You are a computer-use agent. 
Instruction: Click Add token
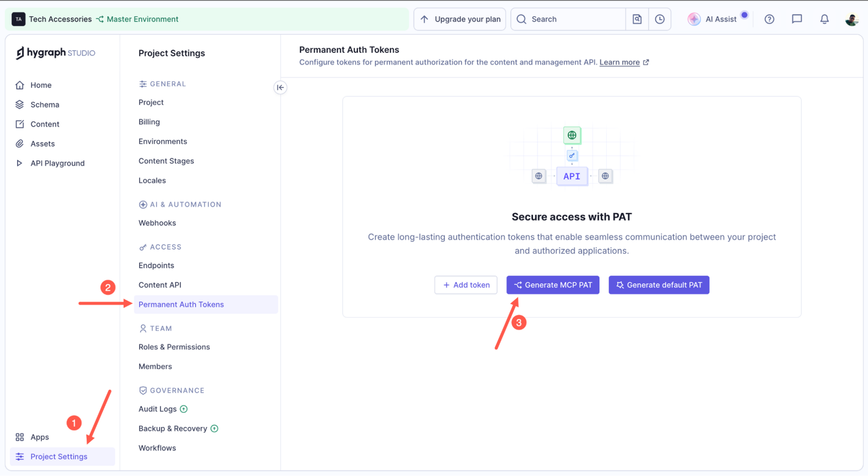[x=466, y=285]
